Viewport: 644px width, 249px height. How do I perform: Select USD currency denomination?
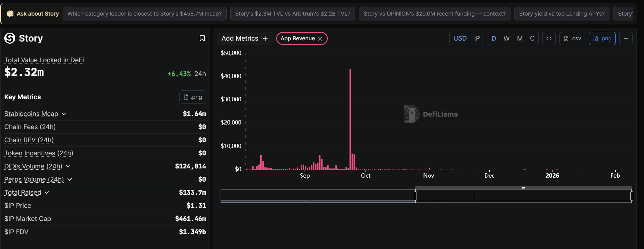[x=460, y=38]
